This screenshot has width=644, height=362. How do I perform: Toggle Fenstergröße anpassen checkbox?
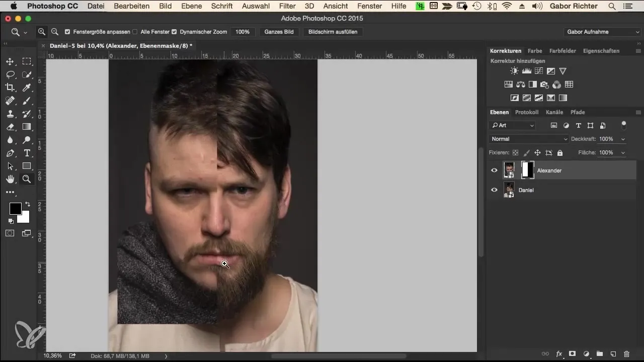[x=67, y=32]
